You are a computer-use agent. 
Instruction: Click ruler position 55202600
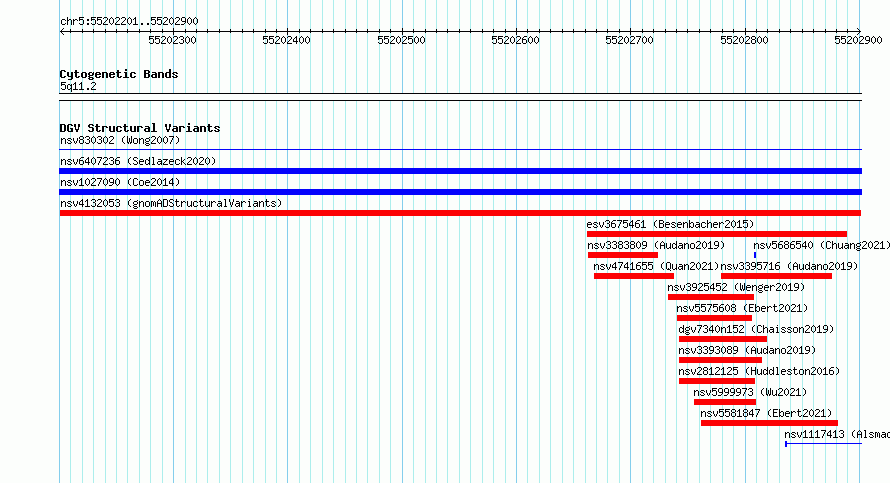(515, 40)
